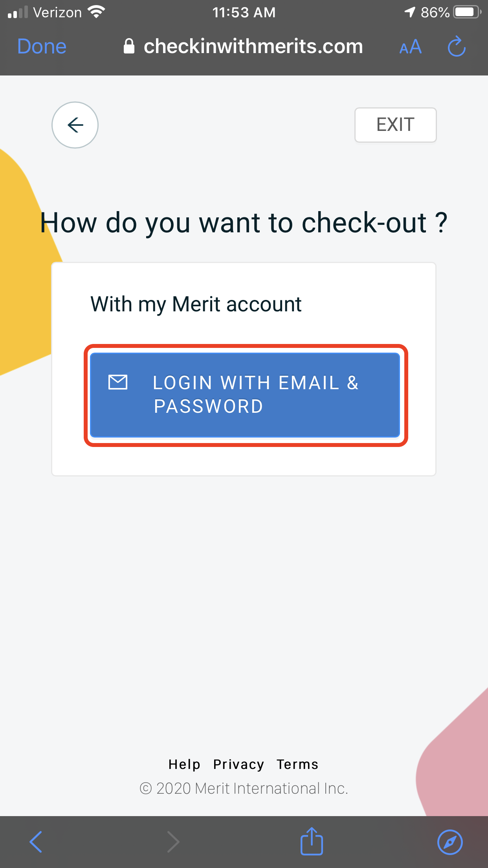Viewport: 488px width, 868px height.
Task: Open the Privacy link in footer
Action: [x=238, y=764]
